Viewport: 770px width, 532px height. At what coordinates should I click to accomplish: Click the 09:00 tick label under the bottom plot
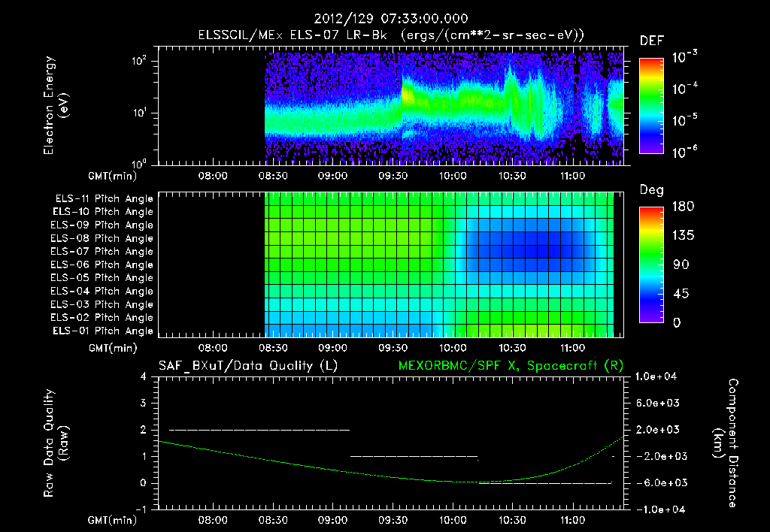[332, 520]
